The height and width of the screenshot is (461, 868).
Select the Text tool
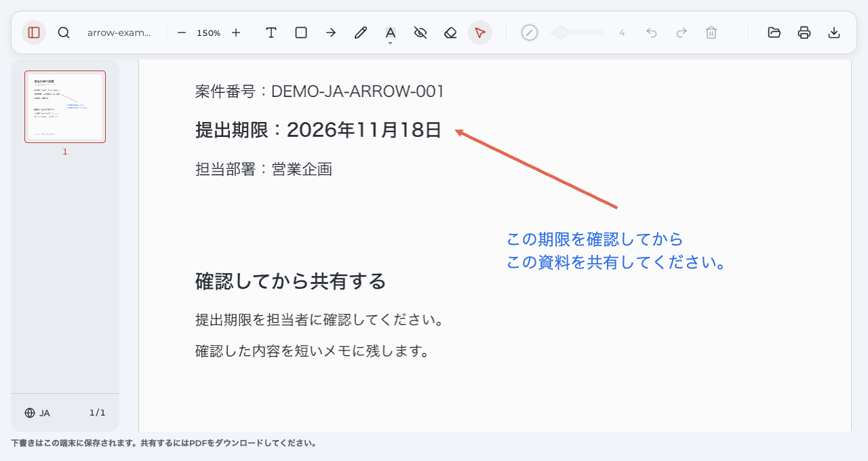pos(271,33)
